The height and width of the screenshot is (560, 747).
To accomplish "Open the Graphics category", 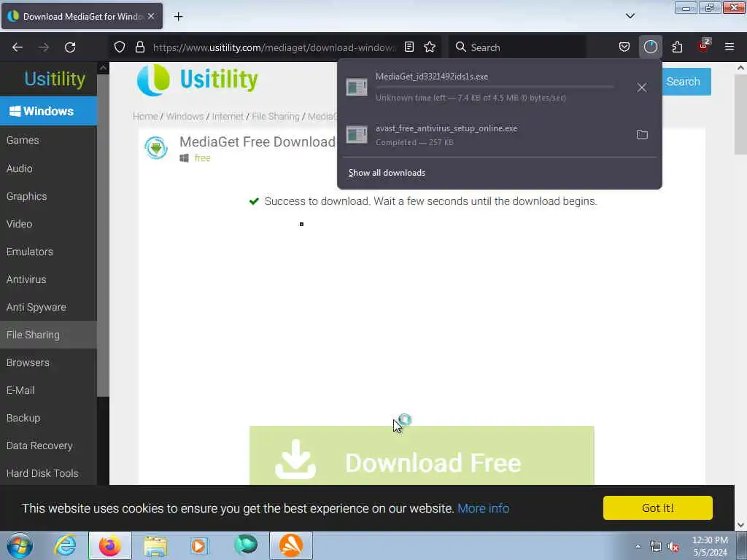I will pyautogui.click(x=48, y=196).
